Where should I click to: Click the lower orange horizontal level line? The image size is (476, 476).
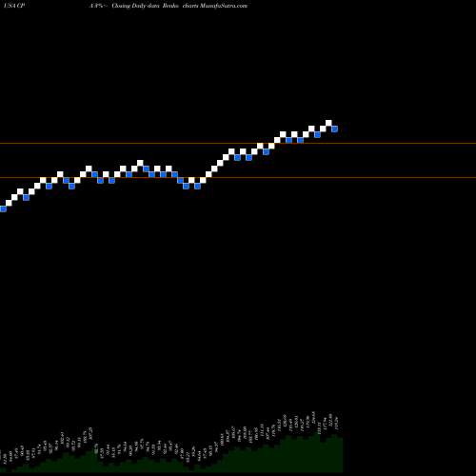pos(238,177)
